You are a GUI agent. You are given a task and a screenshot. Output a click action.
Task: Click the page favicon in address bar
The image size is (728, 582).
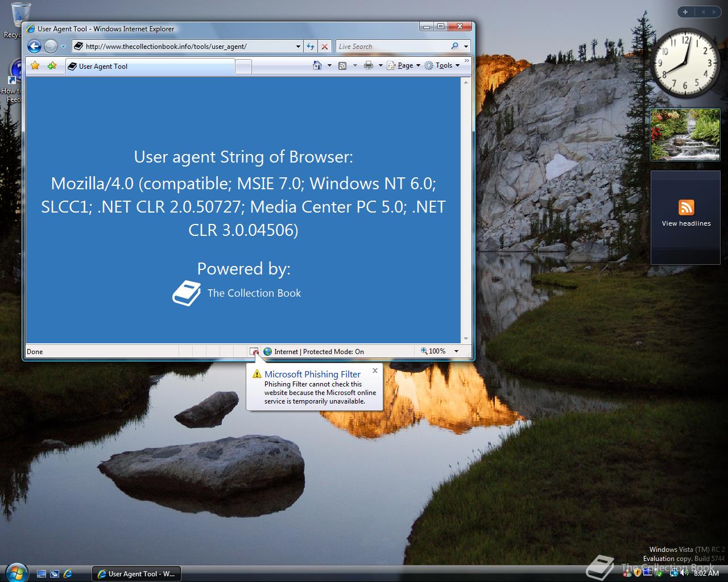point(78,47)
